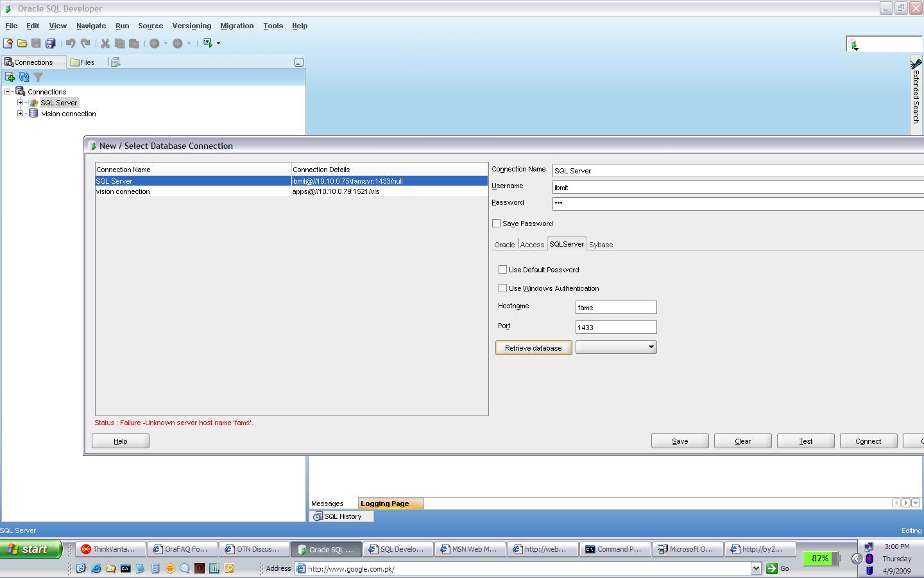Open the database dropdown beside Retrieve database

click(651, 347)
